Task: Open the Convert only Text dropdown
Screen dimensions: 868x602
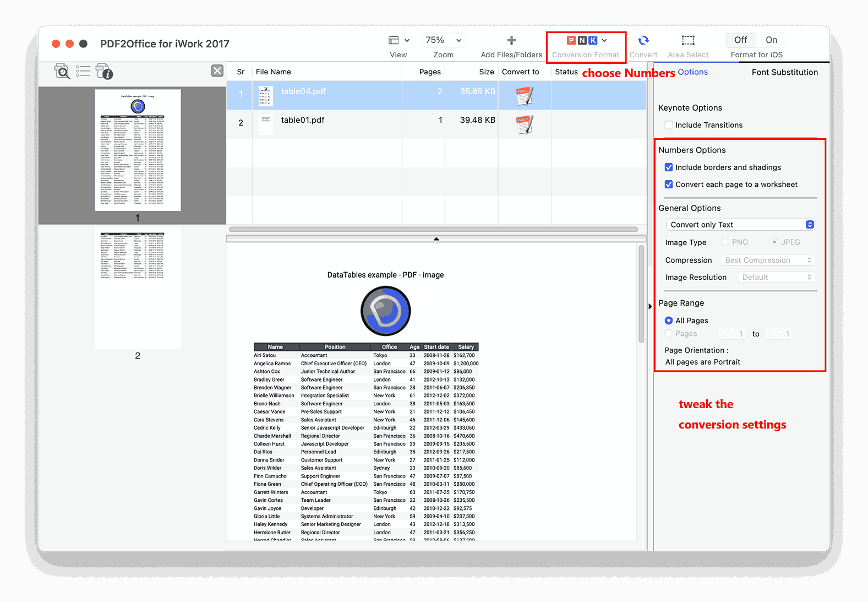Action: (x=740, y=225)
